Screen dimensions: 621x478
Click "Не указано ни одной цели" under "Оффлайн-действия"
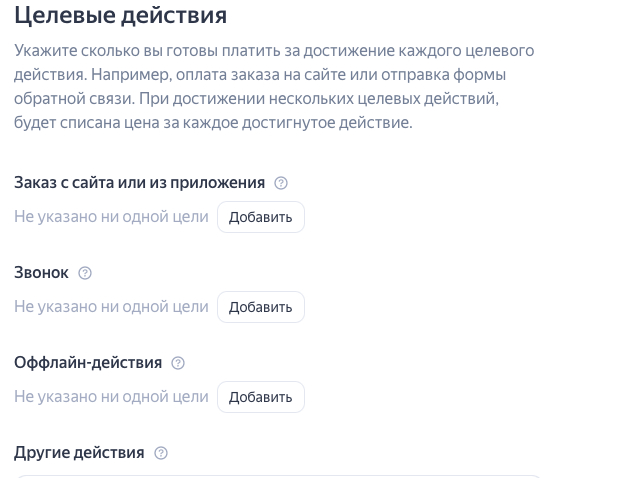click(111, 397)
